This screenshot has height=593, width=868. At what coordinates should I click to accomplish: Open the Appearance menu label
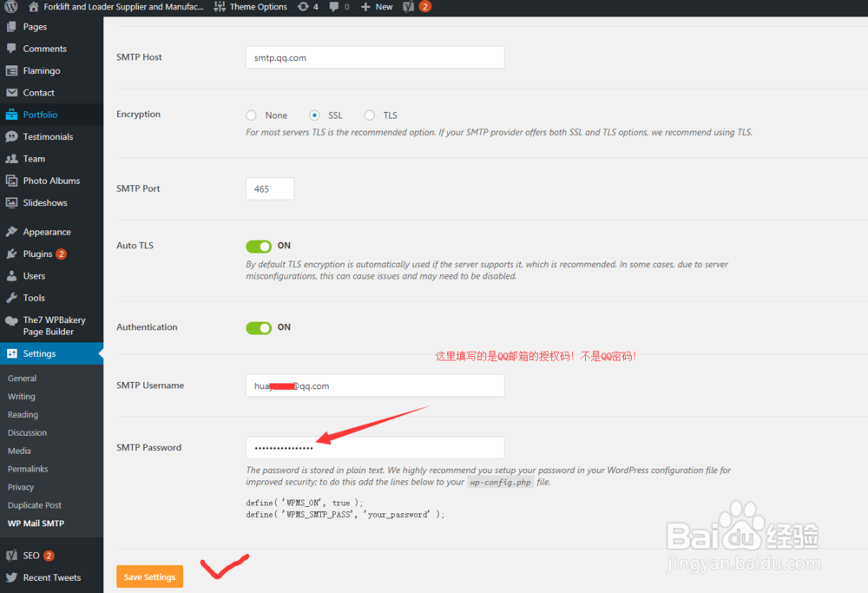point(47,232)
